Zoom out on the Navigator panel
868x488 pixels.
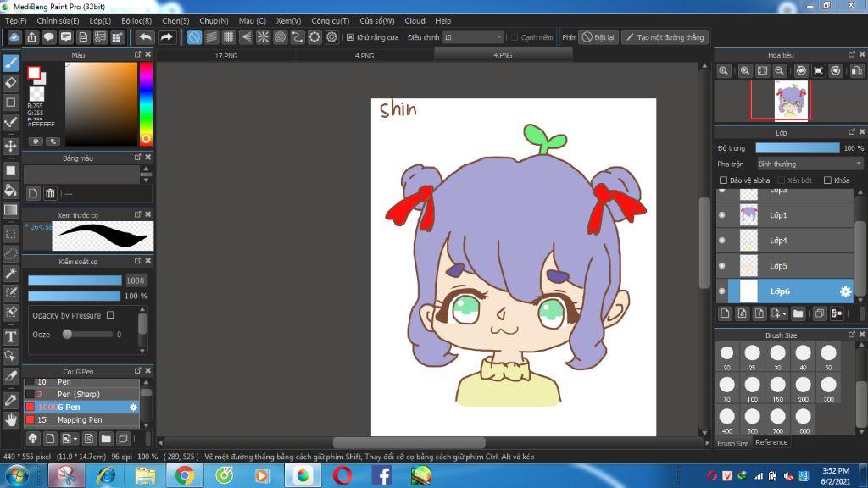coord(780,71)
